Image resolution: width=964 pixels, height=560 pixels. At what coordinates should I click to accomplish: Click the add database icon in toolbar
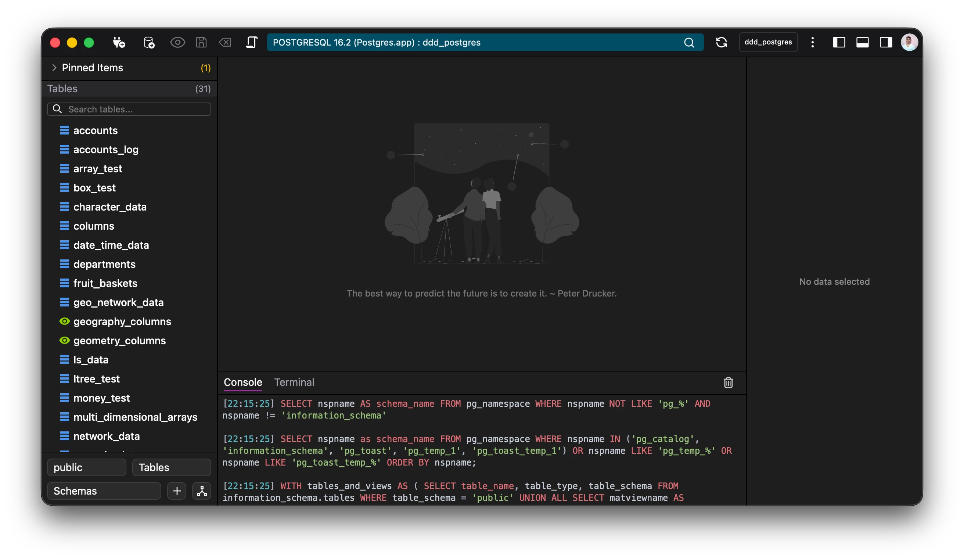148,43
